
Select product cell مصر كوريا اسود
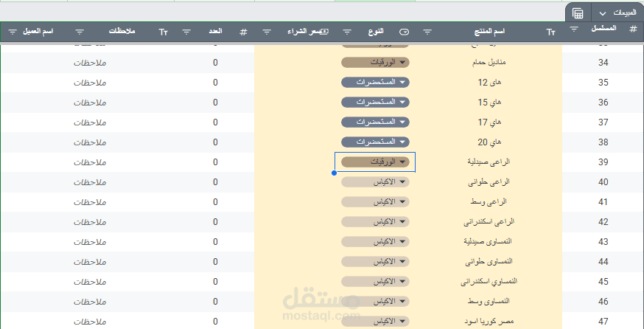489,321
